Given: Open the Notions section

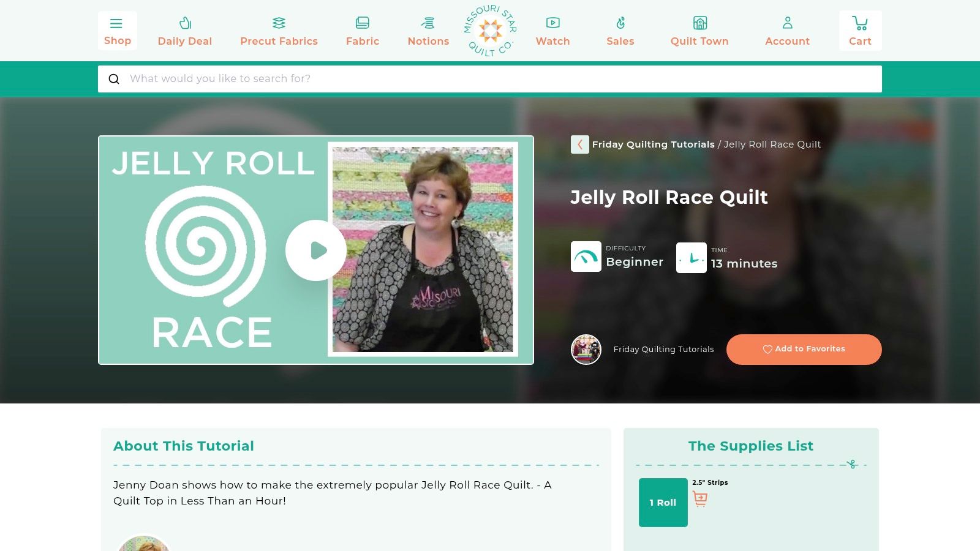Looking at the screenshot, I should [428, 31].
